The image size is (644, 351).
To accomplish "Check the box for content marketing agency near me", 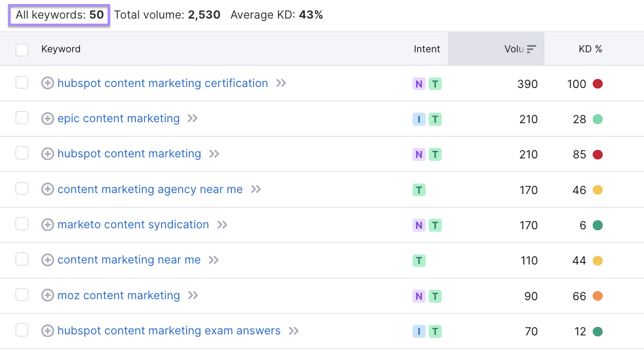I will pos(22,189).
